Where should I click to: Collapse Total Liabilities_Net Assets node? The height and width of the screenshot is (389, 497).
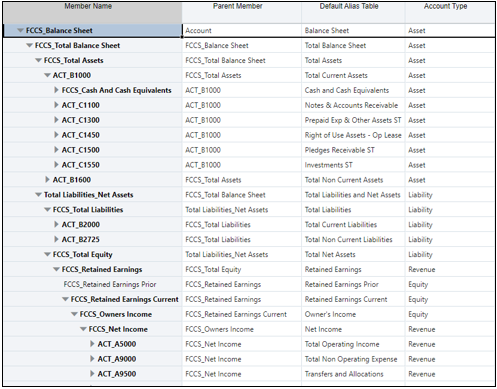pyautogui.click(x=38, y=195)
